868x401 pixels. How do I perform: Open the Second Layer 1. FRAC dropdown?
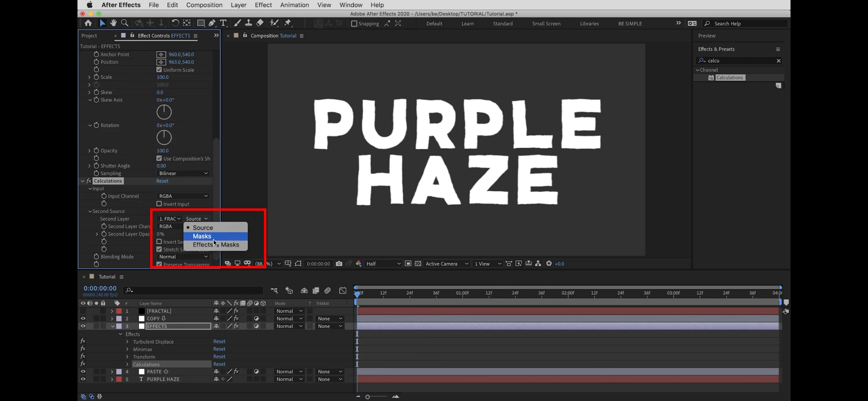[x=170, y=219]
